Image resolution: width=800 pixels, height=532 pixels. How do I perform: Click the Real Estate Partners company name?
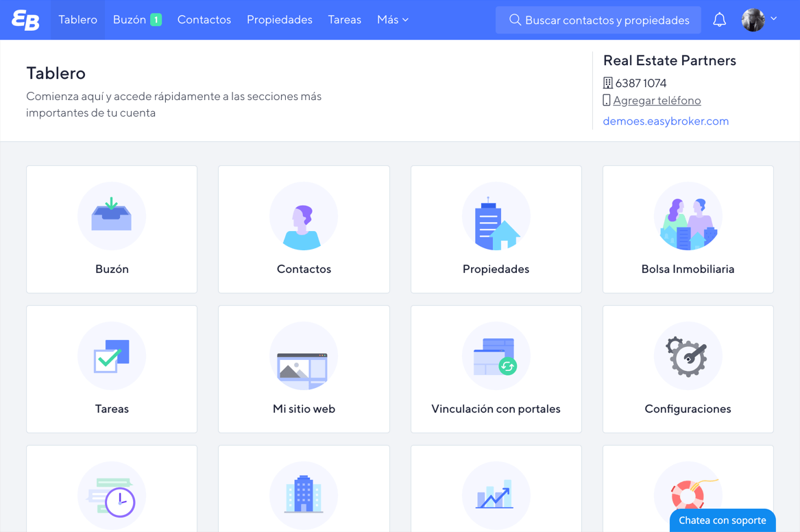[669, 60]
